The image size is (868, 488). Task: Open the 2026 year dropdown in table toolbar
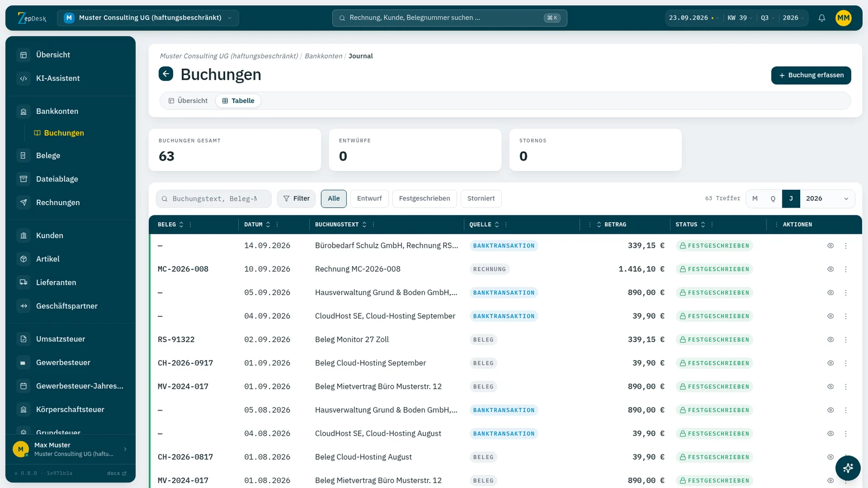pos(827,198)
